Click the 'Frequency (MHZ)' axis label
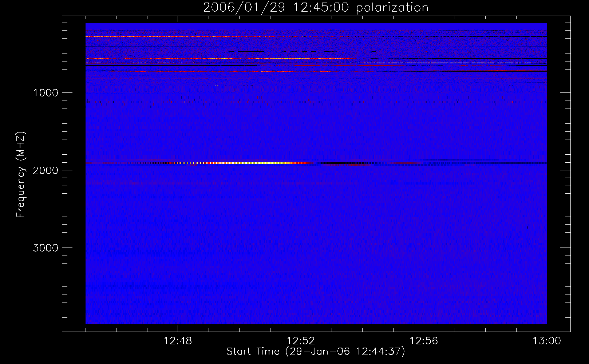This screenshot has width=589, height=364. [21, 175]
